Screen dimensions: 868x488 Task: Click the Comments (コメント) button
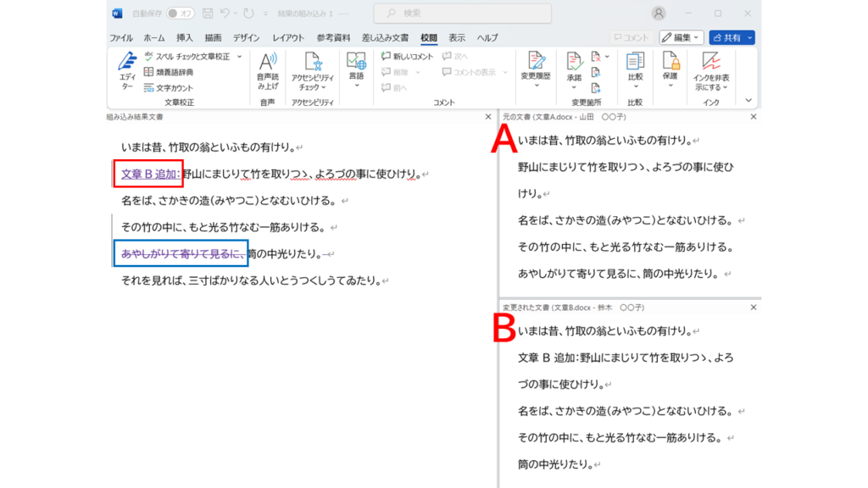[x=631, y=37]
